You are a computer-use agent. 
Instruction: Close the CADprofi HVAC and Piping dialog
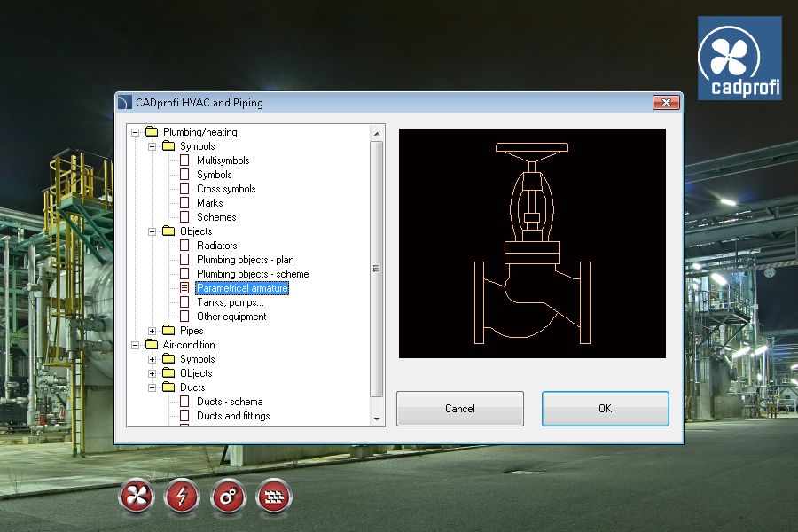point(666,102)
